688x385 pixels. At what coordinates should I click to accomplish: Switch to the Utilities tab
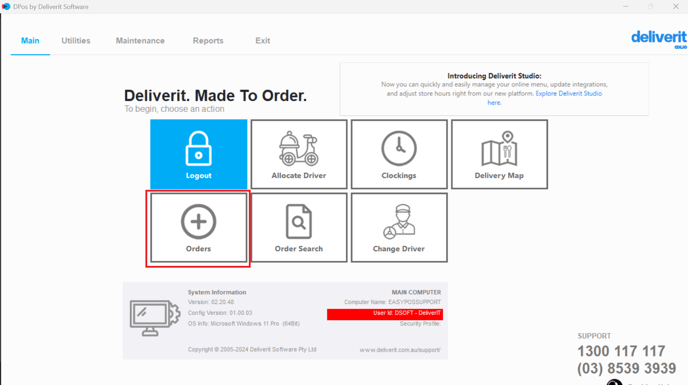pyautogui.click(x=76, y=40)
